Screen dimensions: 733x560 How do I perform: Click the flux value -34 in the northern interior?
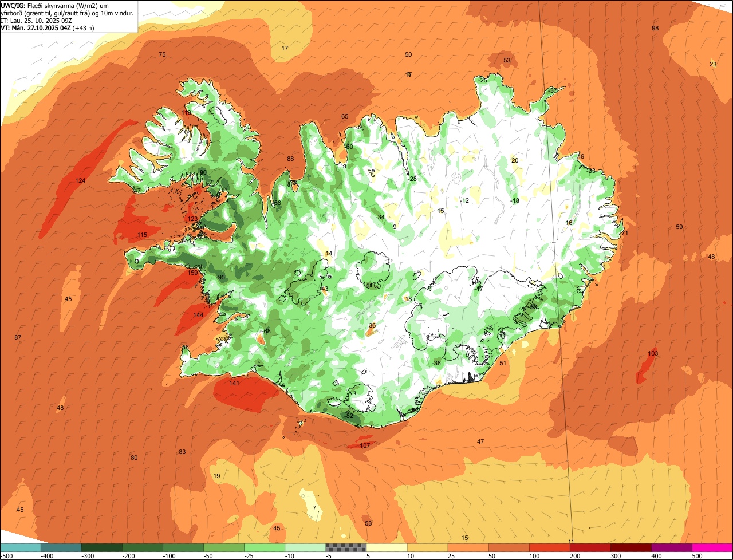[x=380, y=217]
